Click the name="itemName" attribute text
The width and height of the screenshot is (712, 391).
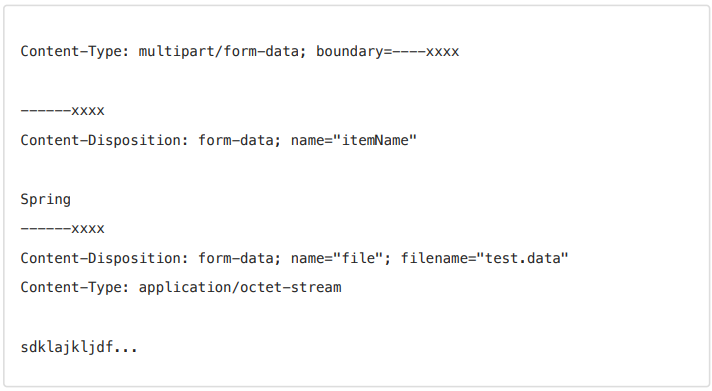pyautogui.click(x=354, y=140)
